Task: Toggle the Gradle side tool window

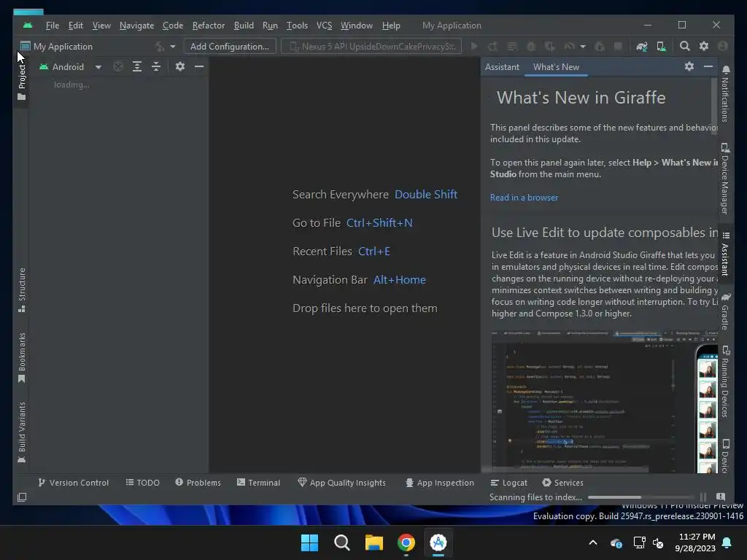Action: [726, 312]
